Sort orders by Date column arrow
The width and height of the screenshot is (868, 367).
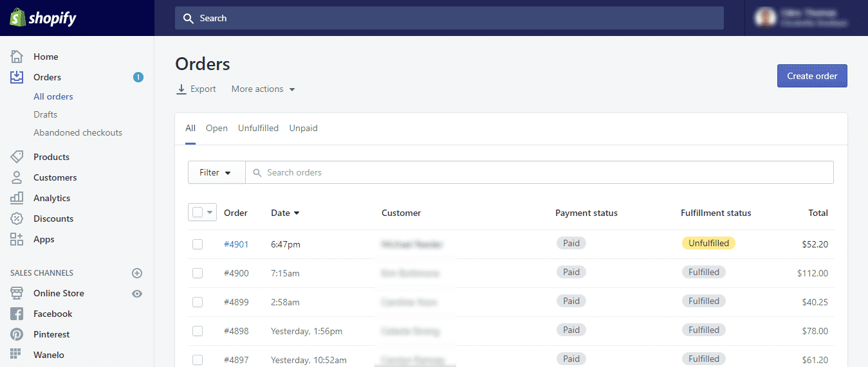click(x=297, y=213)
